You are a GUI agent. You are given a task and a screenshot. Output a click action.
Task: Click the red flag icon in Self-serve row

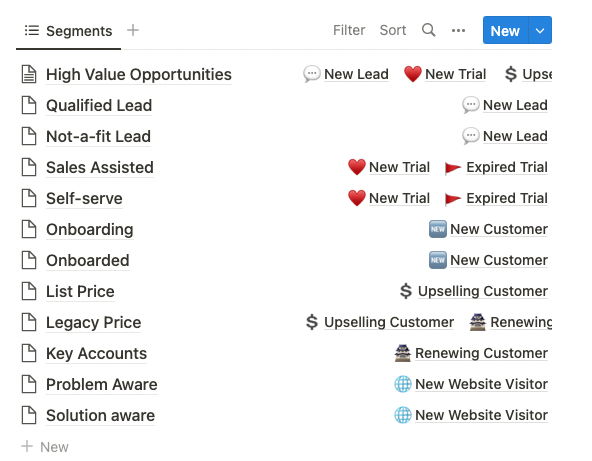[x=453, y=198]
